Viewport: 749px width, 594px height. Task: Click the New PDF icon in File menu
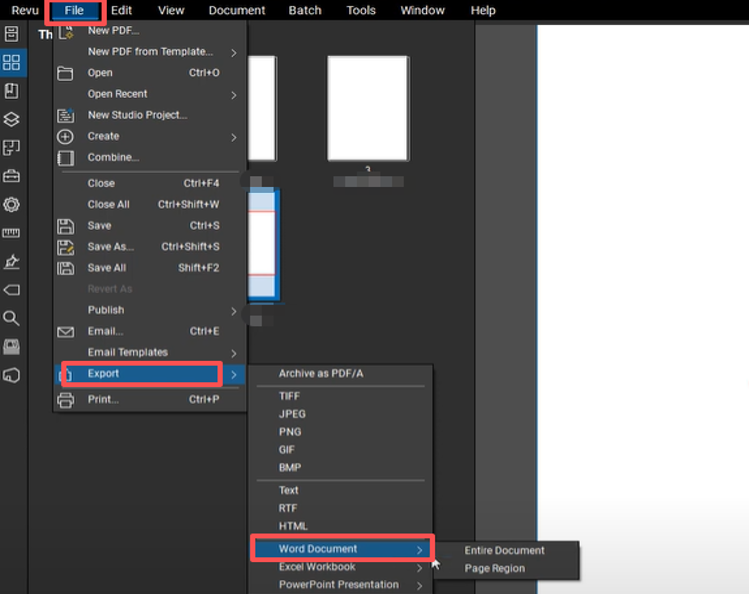[66, 32]
